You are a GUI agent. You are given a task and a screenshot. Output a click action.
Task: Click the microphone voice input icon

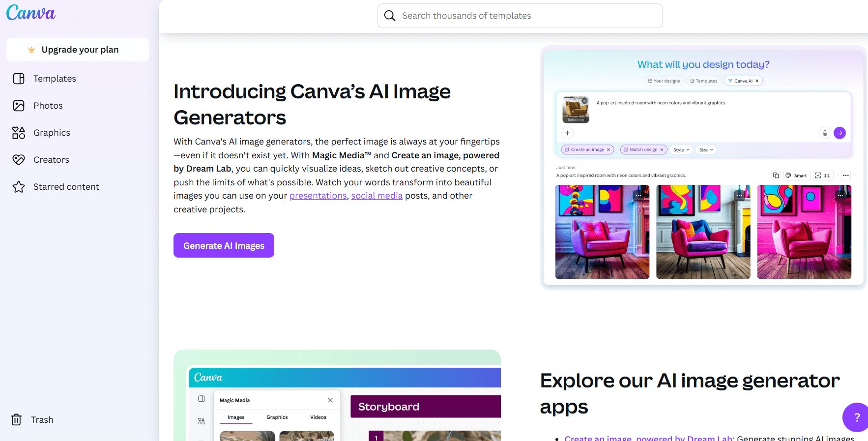pos(825,133)
